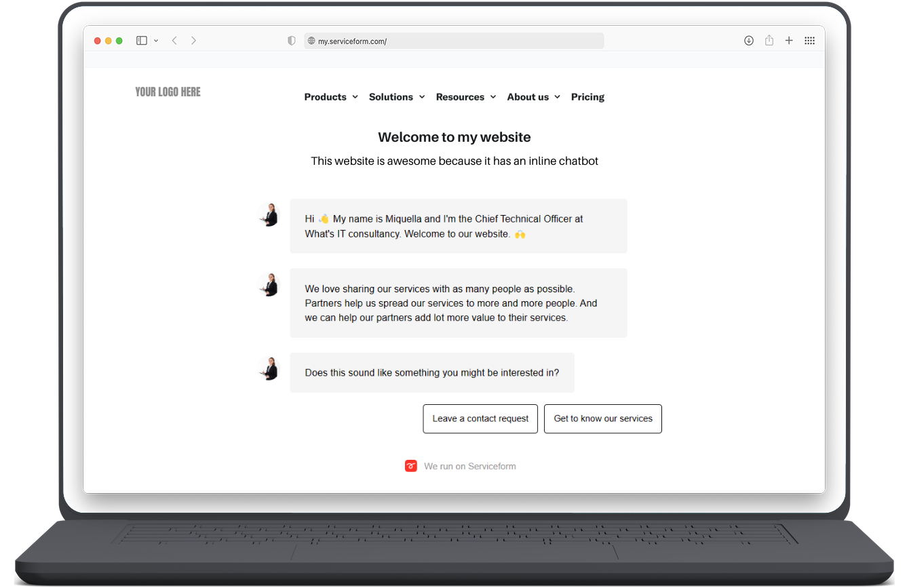Screen dimensions: 909x588
Task: Open the browser downloads icon
Action: pos(749,41)
